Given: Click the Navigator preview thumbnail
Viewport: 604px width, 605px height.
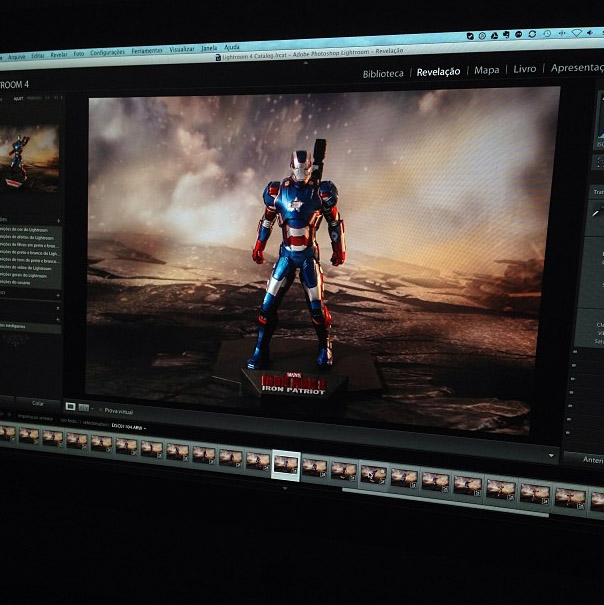Looking at the screenshot, I should pyautogui.click(x=28, y=159).
